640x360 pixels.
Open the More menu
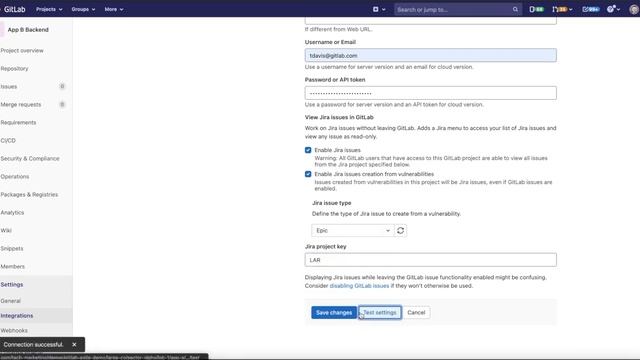tap(113, 9)
